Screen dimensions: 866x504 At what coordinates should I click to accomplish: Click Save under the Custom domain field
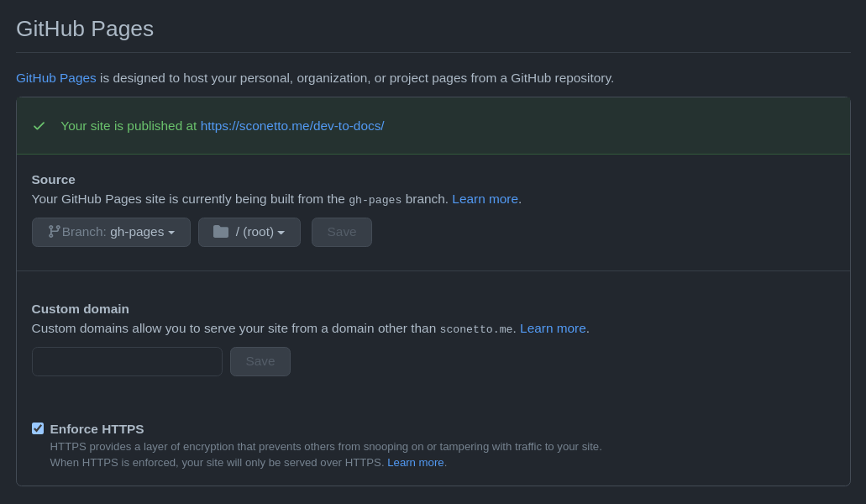coord(260,360)
